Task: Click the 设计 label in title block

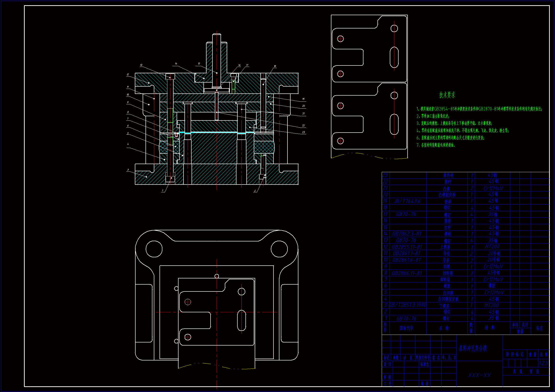Action: tap(387, 364)
